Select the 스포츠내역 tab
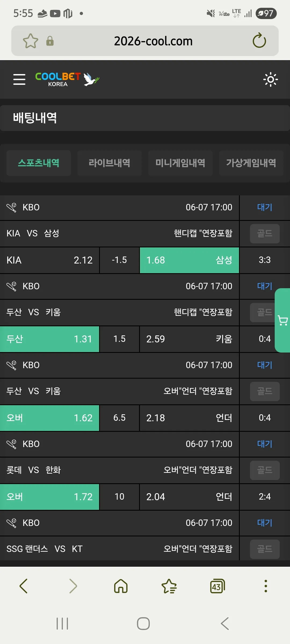Viewport: 290px width, 644px height. click(x=39, y=163)
